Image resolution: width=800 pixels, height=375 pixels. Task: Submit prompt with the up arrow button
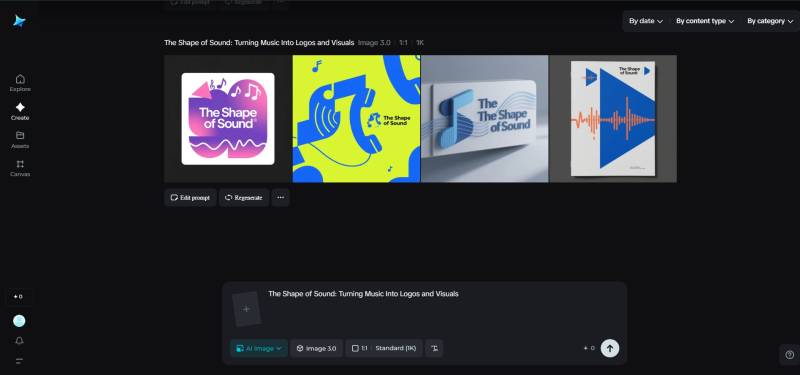[610, 348]
